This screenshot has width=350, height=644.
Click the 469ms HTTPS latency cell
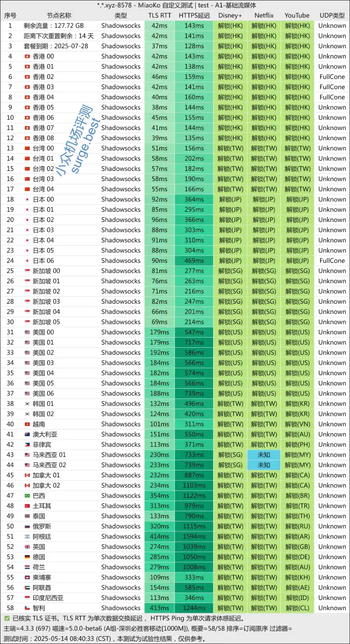point(194,261)
